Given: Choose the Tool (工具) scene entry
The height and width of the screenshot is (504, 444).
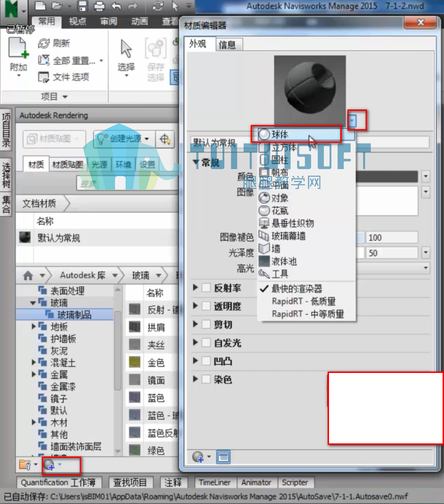Looking at the screenshot, I should [307, 274].
